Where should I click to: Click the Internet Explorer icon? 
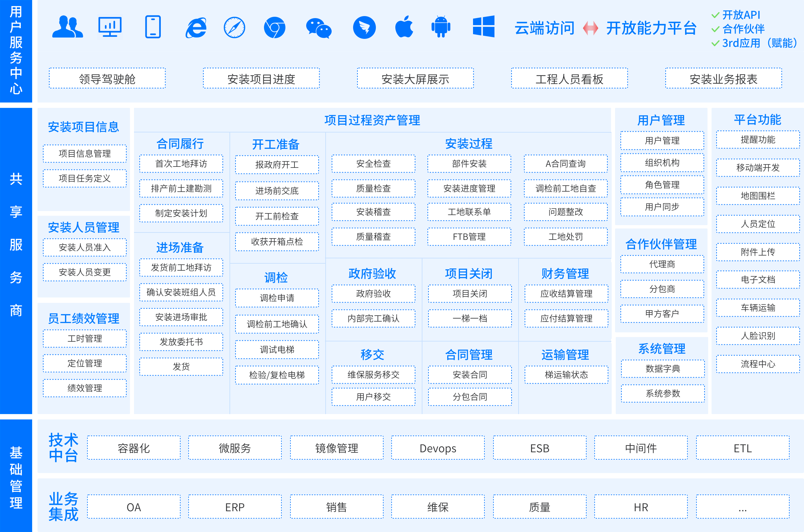click(x=196, y=27)
